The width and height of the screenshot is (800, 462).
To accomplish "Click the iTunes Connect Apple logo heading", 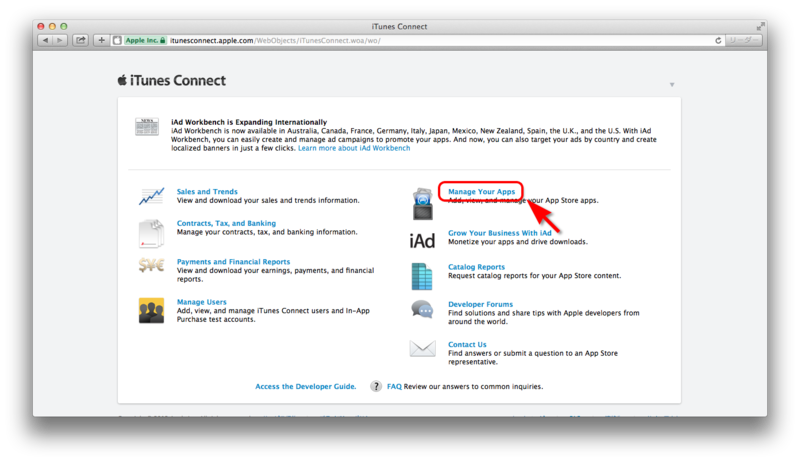I will pyautogui.click(x=172, y=81).
